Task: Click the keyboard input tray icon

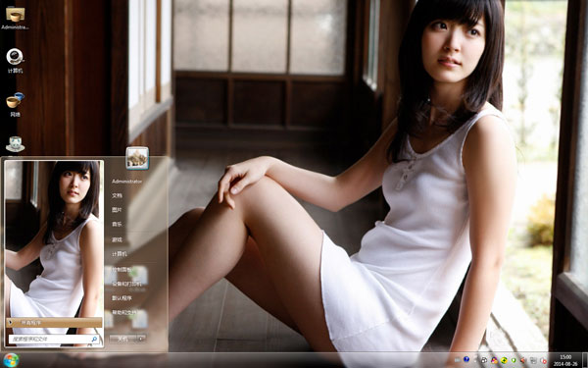Action: pyautogui.click(x=458, y=360)
